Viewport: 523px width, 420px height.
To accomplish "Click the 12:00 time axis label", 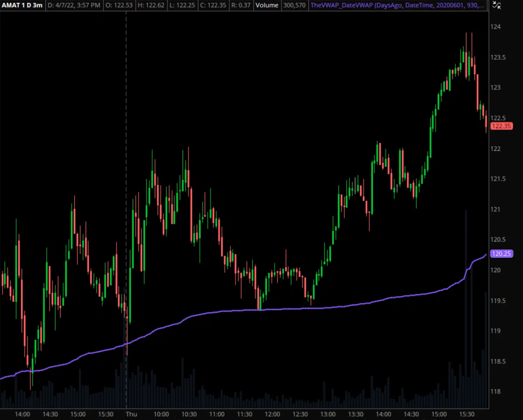I will tap(272, 414).
